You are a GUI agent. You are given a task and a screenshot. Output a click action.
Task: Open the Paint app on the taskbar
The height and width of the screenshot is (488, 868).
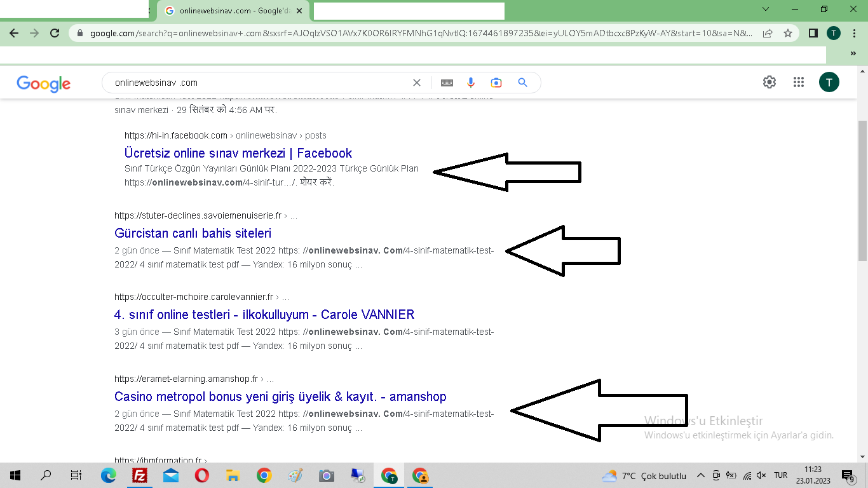[x=295, y=475]
